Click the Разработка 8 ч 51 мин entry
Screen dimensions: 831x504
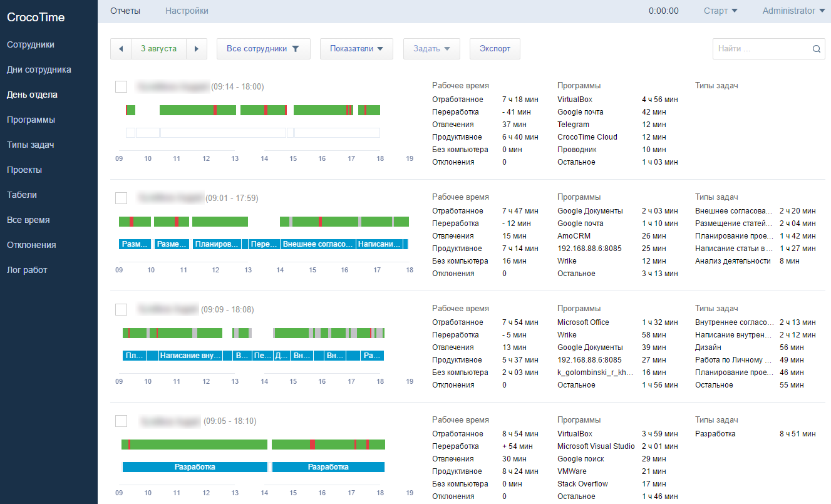point(755,434)
